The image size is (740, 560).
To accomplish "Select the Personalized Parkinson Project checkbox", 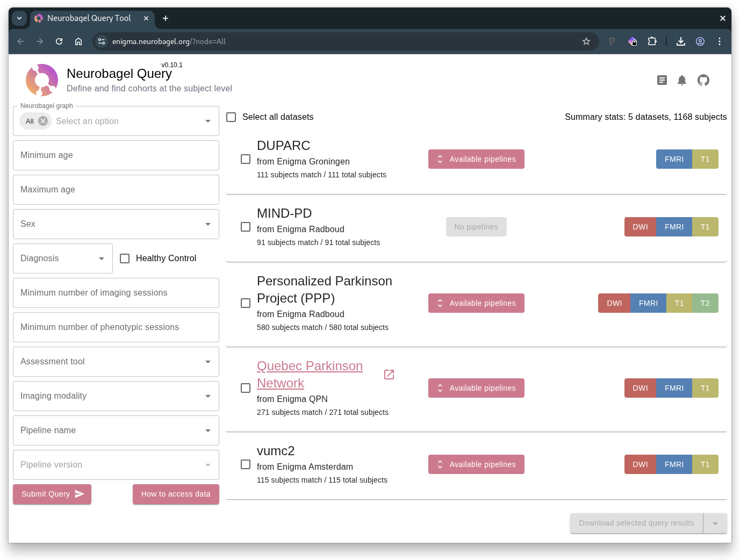I will click(x=246, y=303).
